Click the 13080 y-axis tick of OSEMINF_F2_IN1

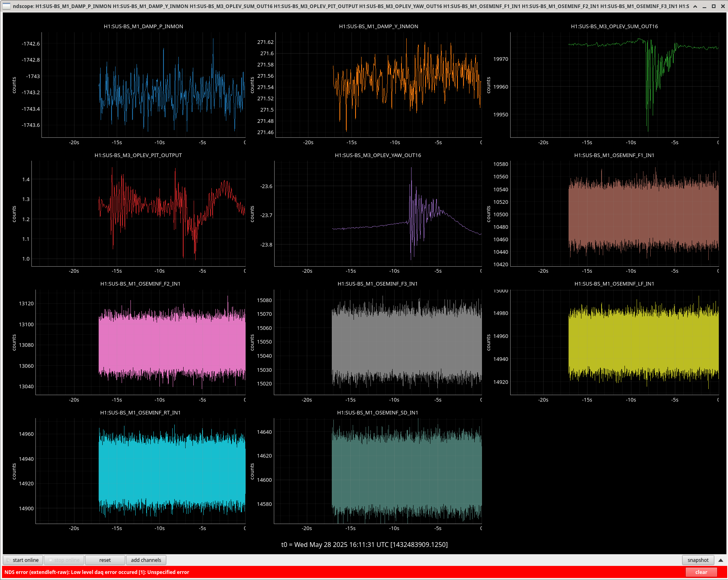click(26, 345)
